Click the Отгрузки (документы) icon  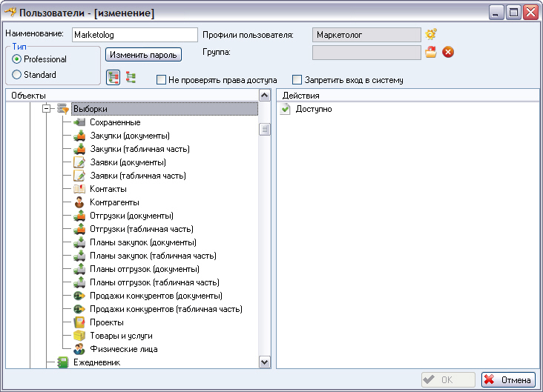(79, 216)
